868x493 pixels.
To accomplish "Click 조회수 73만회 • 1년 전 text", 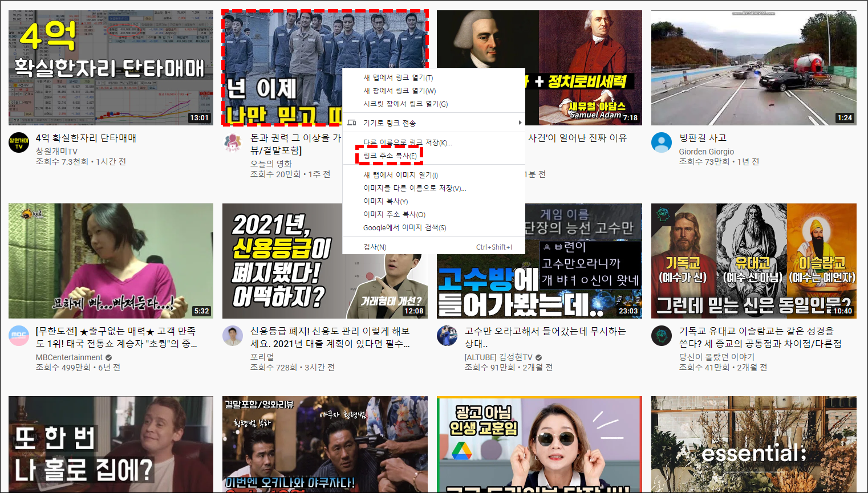I will tap(719, 162).
